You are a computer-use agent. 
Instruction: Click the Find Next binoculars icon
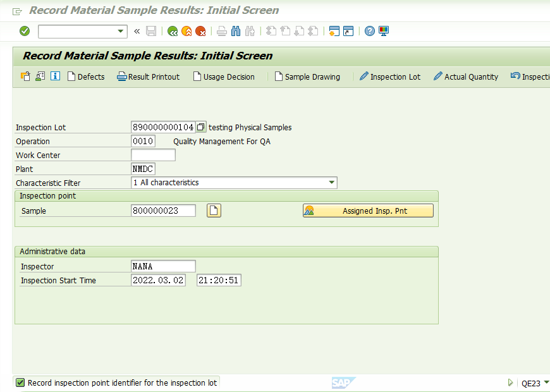[250, 31]
